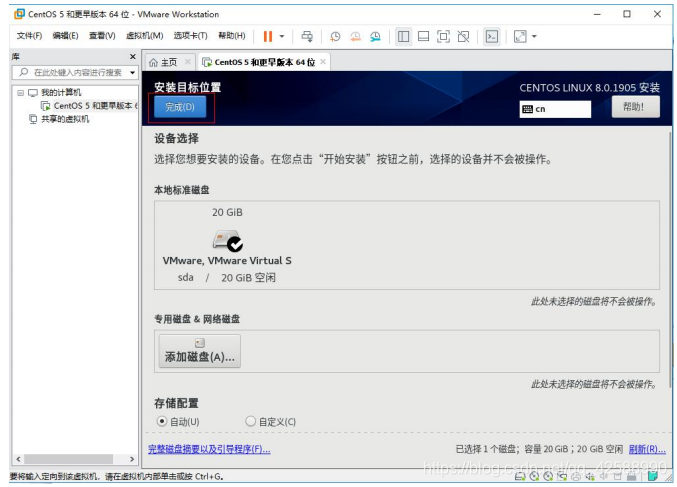Click the teal message log status icon

pyautogui.click(x=652, y=476)
